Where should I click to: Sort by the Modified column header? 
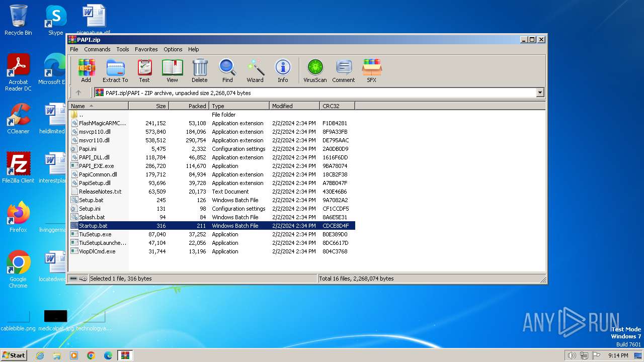[294, 106]
